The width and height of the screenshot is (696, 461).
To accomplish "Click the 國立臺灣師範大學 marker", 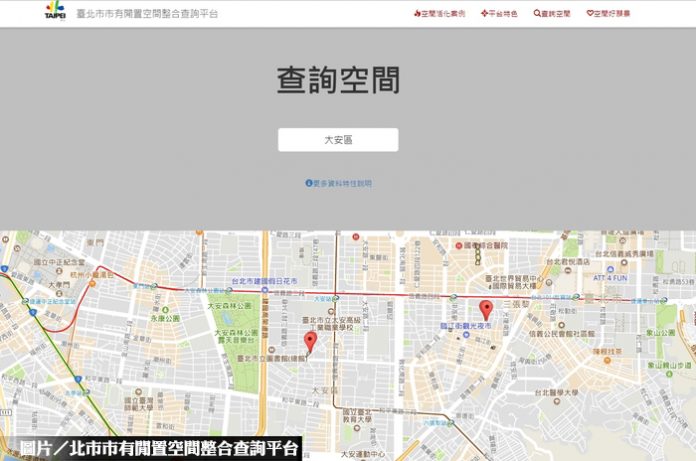I will point(138,392).
